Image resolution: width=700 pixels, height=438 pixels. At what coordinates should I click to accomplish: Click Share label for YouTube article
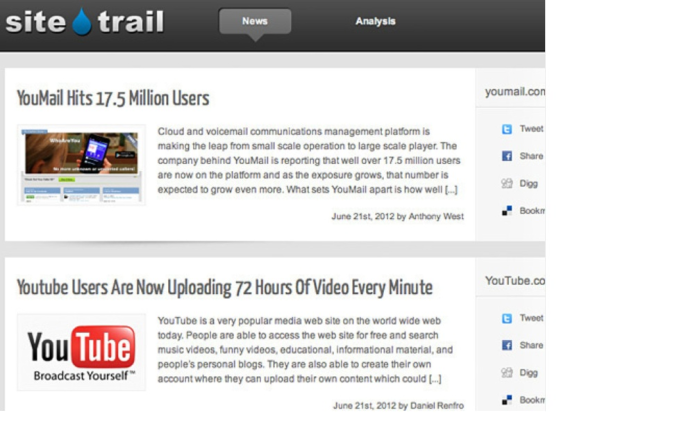[531, 345]
